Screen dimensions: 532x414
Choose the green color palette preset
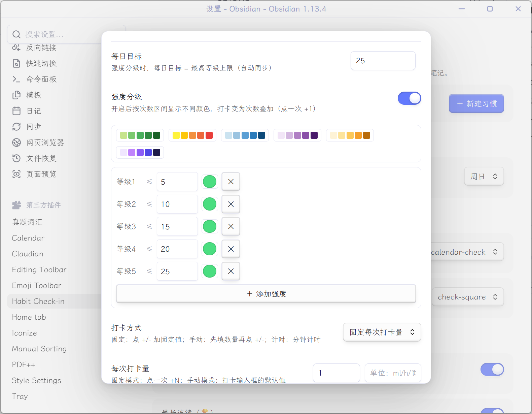(x=140, y=135)
